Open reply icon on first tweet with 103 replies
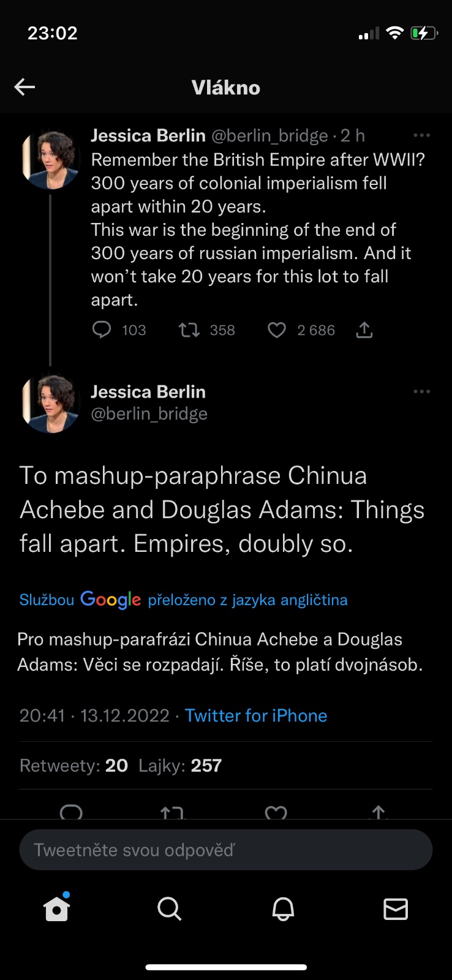Viewport: 452px width, 980px height. (x=102, y=330)
